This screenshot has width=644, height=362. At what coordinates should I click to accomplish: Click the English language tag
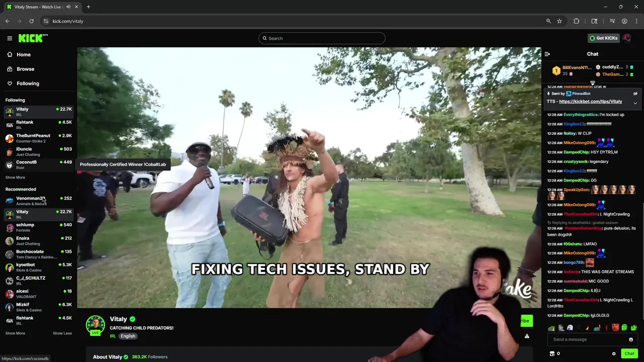pyautogui.click(x=128, y=336)
